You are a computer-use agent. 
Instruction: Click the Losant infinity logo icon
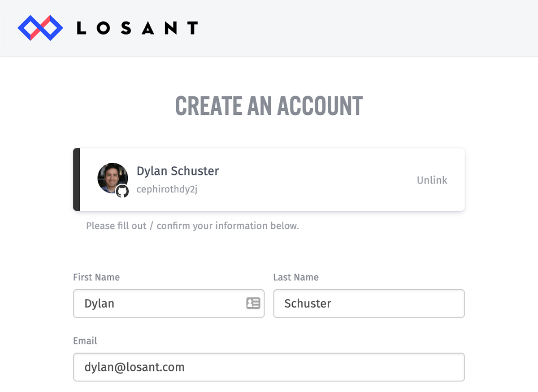(x=40, y=28)
